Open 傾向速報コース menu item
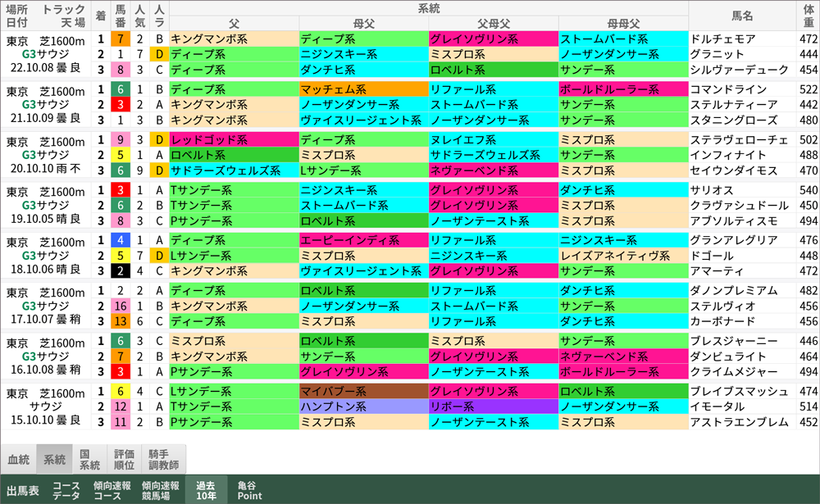 (x=112, y=490)
